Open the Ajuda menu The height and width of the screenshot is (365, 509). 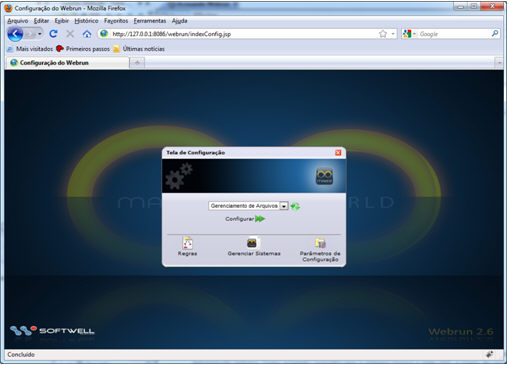179,21
